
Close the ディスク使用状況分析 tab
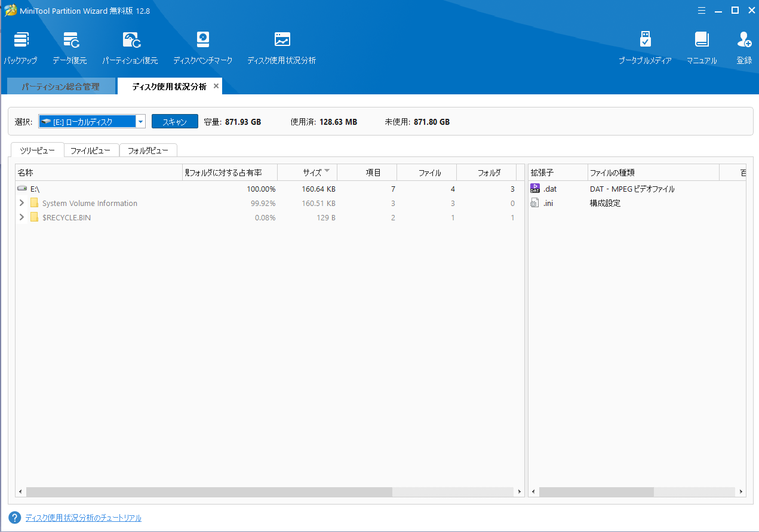click(216, 86)
